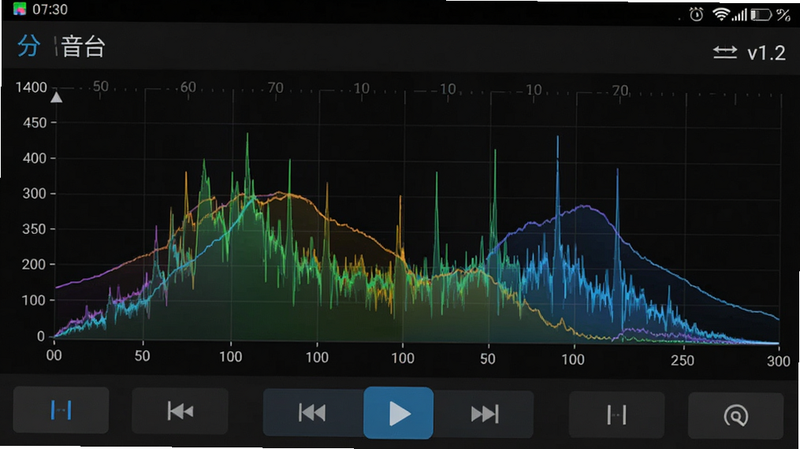
Task: Tap the battery status icon
Action: click(x=760, y=15)
